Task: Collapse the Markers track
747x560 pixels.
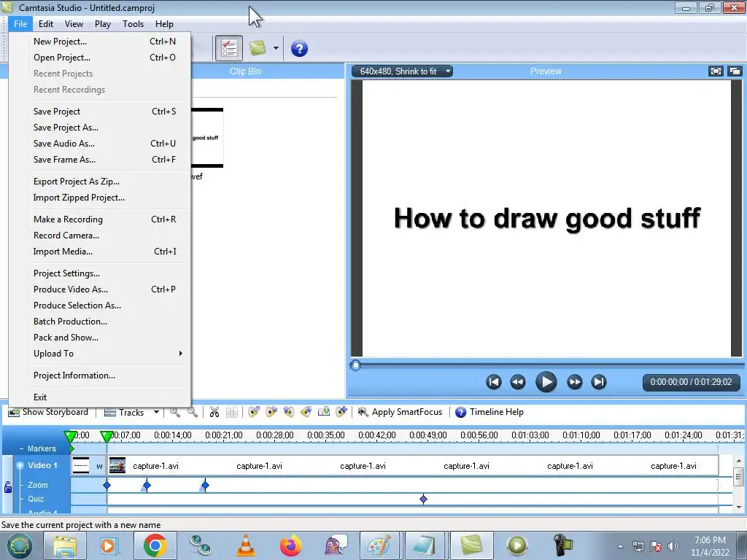Action: pos(21,448)
